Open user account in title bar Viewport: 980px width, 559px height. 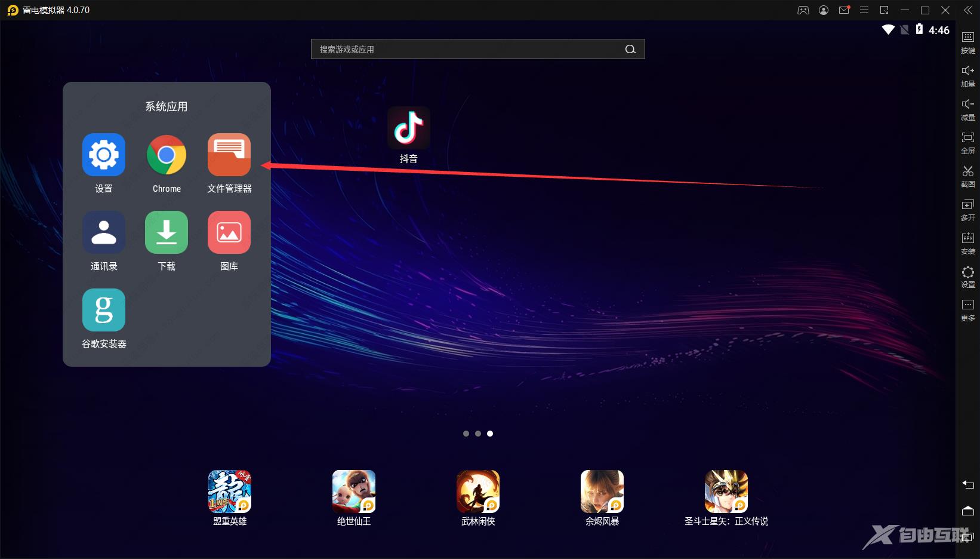pos(824,10)
